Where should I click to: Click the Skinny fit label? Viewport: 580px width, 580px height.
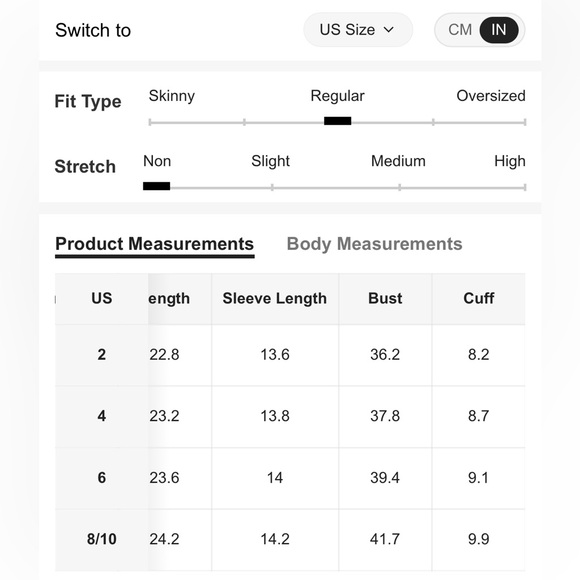click(172, 96)
